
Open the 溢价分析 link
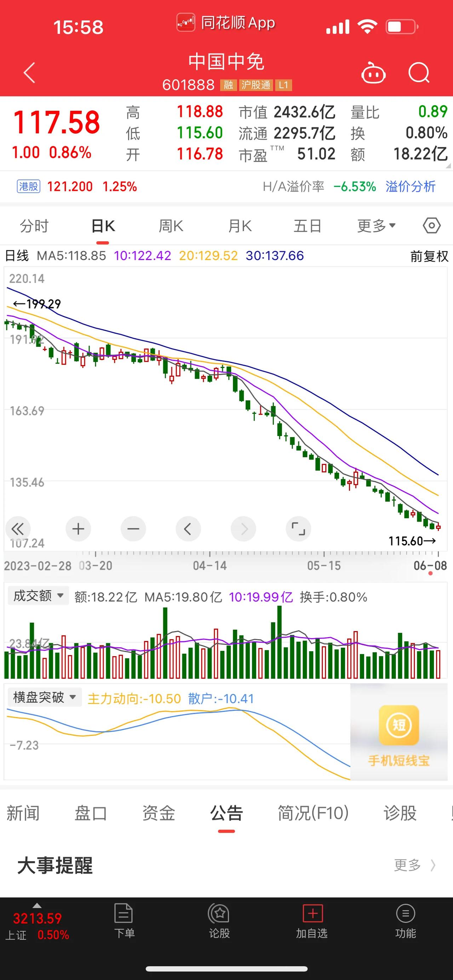point(411,187)
